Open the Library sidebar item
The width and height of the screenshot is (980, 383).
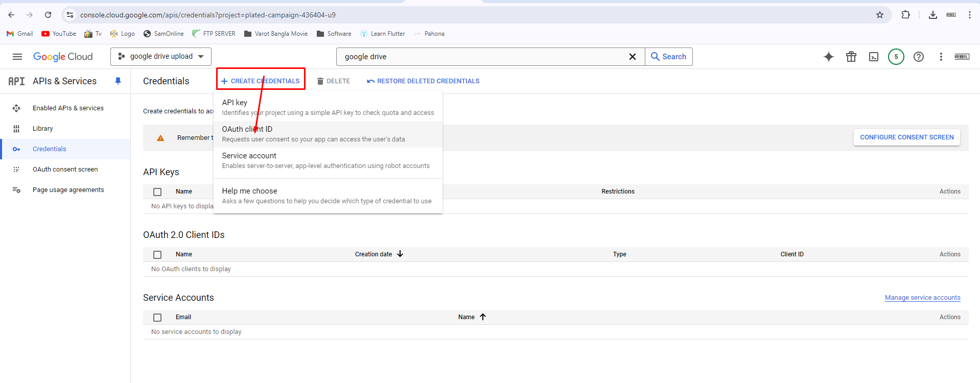43,129
